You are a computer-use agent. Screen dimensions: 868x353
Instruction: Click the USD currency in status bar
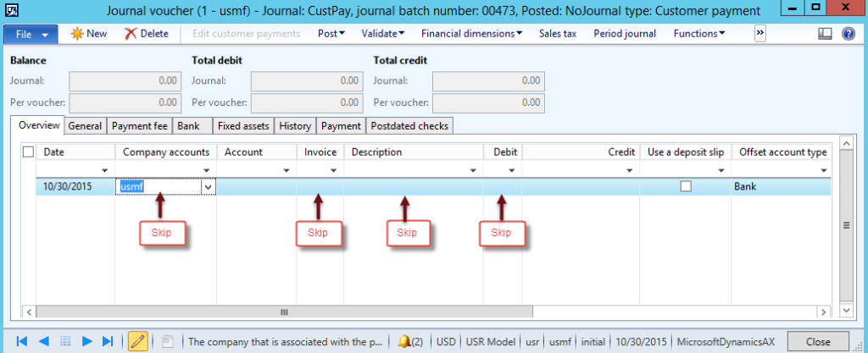click(446, 341)
